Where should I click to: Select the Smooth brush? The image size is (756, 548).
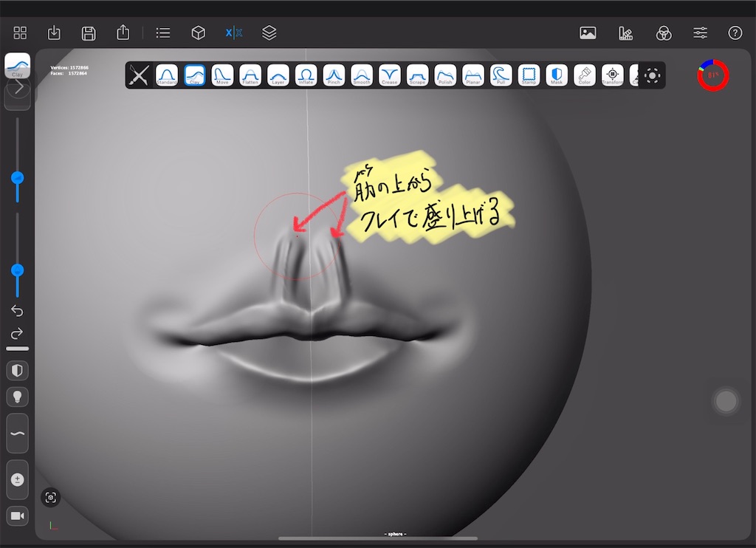[x=362, y=75]
